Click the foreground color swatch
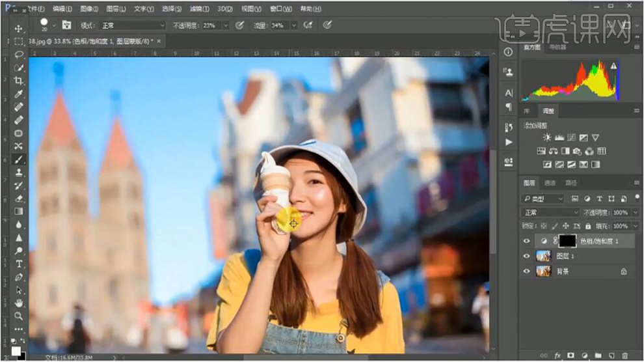Image resolution: width=644 pixels, height=362 pixels. pyautogui.click(x=16, y=351)
